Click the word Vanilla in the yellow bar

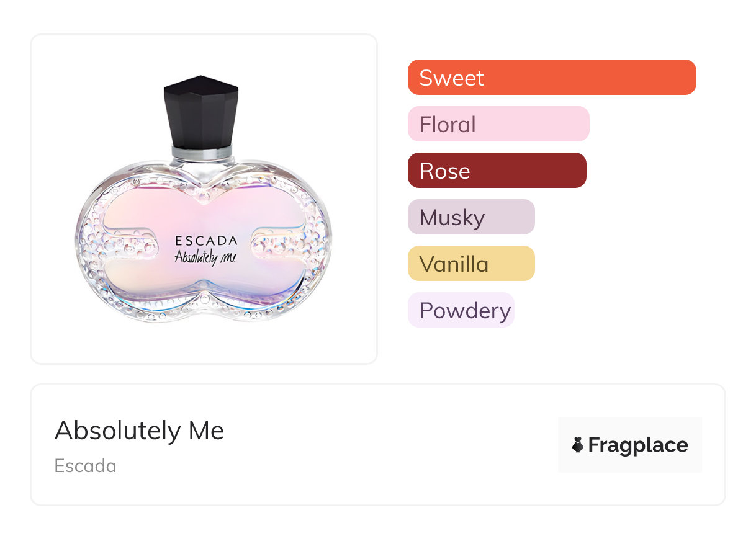(454, 264)
